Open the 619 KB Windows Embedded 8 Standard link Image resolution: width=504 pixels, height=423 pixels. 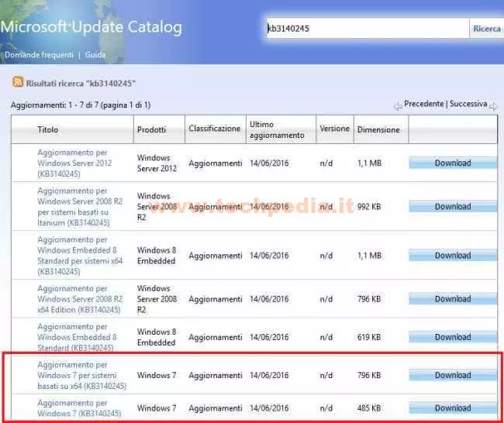[77, 337]
